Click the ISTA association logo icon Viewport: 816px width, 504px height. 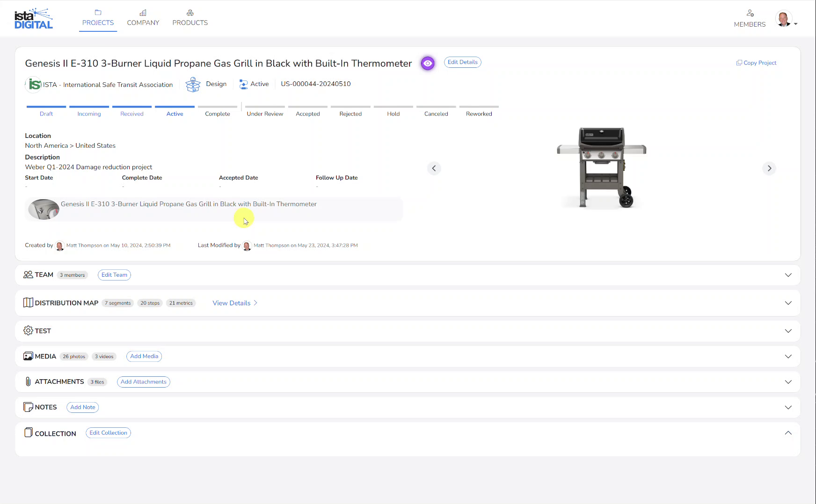click(34, 84)
